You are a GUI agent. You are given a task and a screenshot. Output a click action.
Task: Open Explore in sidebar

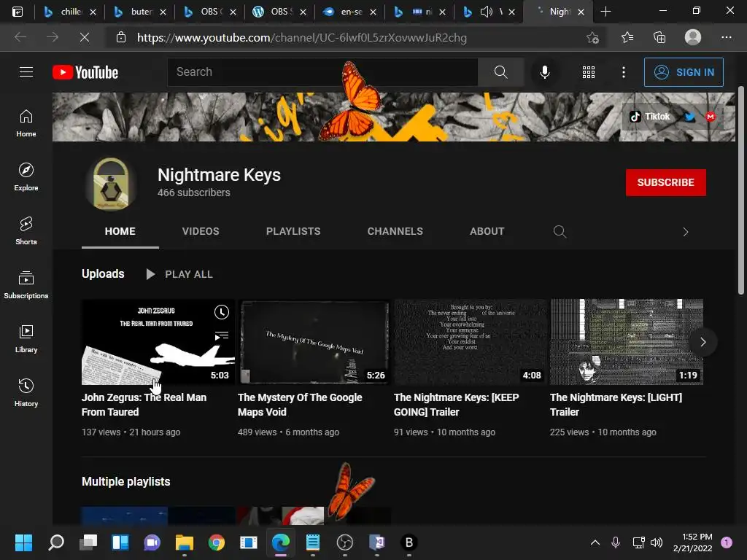point(26,177)
